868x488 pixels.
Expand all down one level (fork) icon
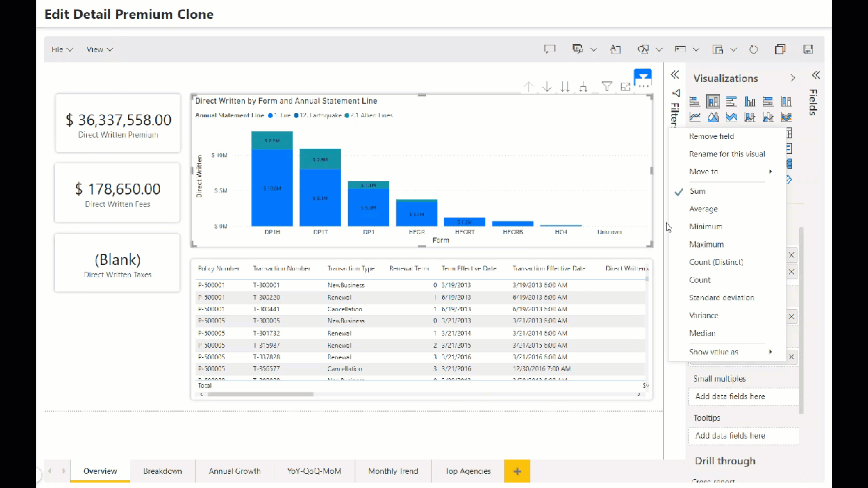pyautogui.click(x=583, y=87)
